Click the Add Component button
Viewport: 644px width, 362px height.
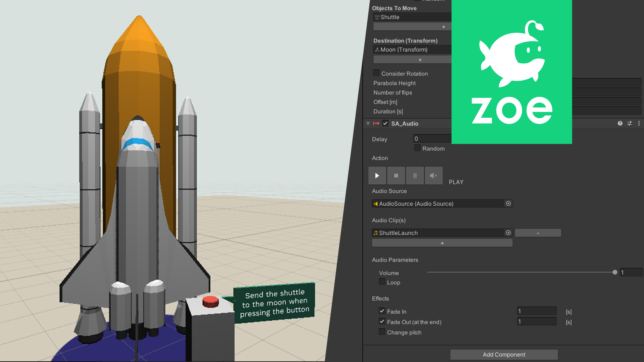504,354
